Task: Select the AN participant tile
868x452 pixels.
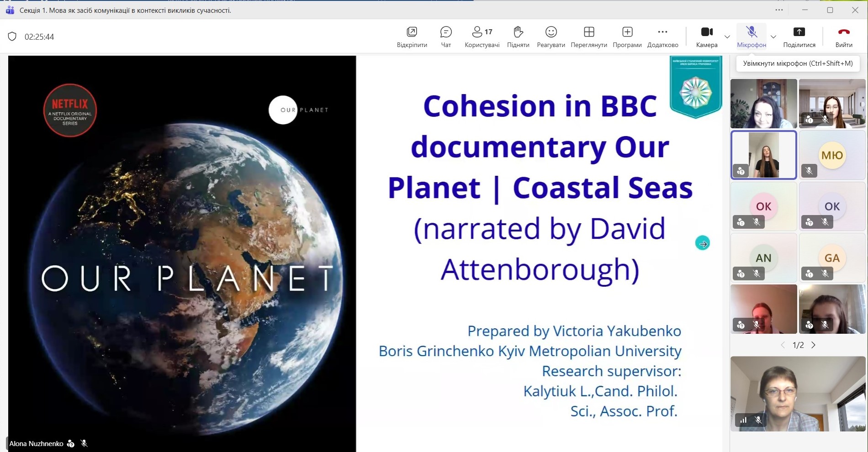Action: point(764,258)
